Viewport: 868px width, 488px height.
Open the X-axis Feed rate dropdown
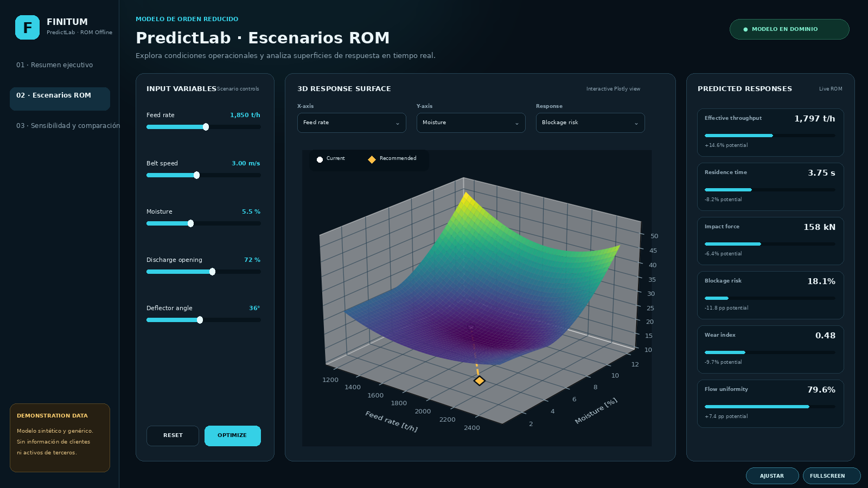point(352,123)
